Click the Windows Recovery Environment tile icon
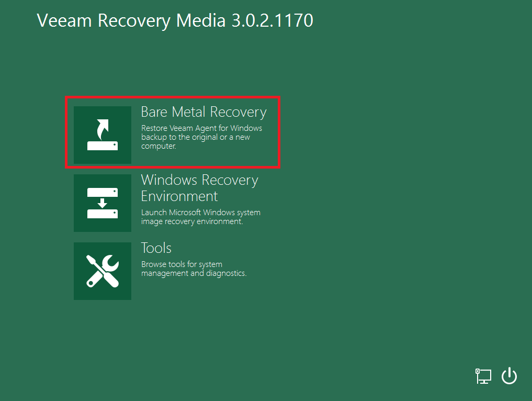 (x=103, y=203)
